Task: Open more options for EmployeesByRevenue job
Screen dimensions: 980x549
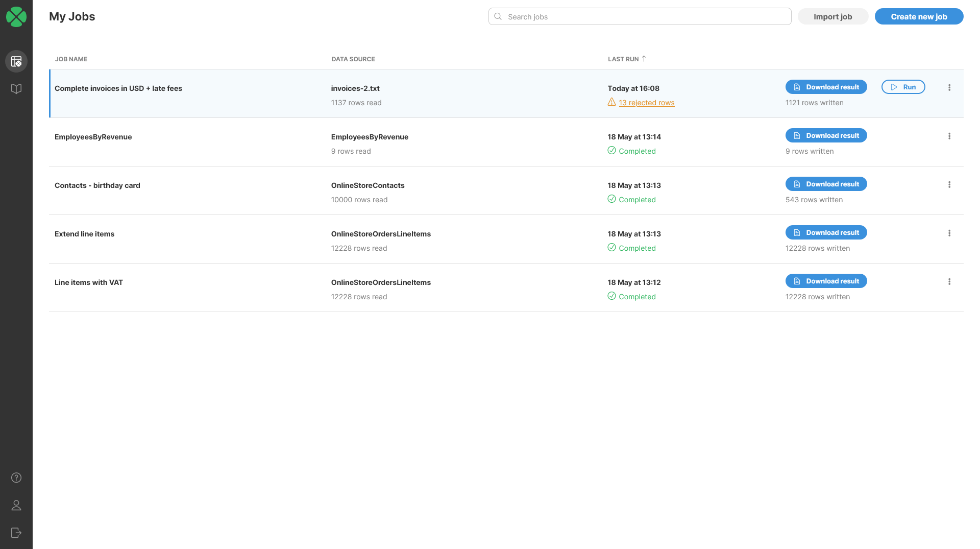Action: (949, 136)
